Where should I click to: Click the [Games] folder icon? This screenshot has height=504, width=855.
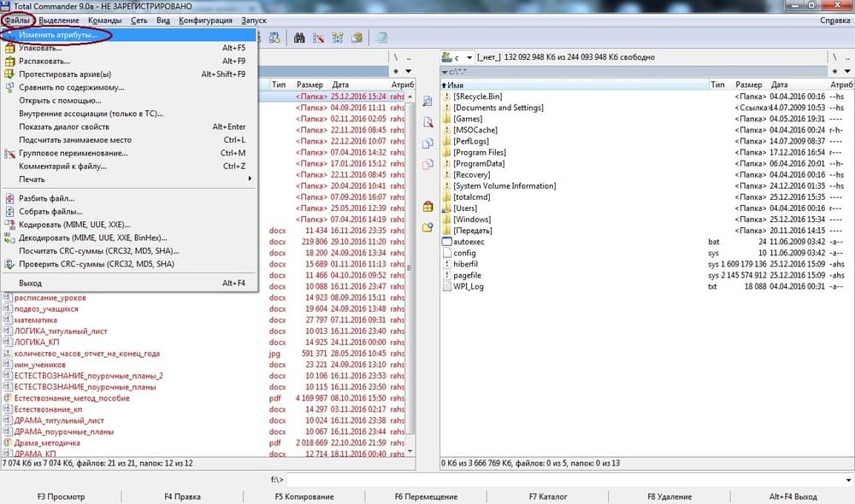coord(446,119)
